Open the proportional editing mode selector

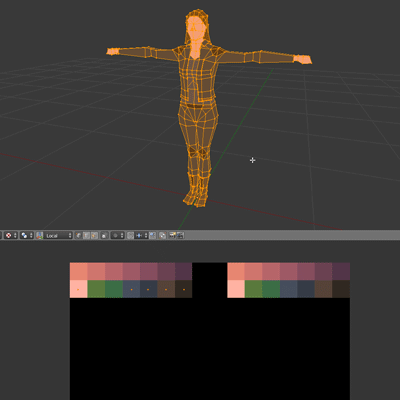tap(118, 235)
